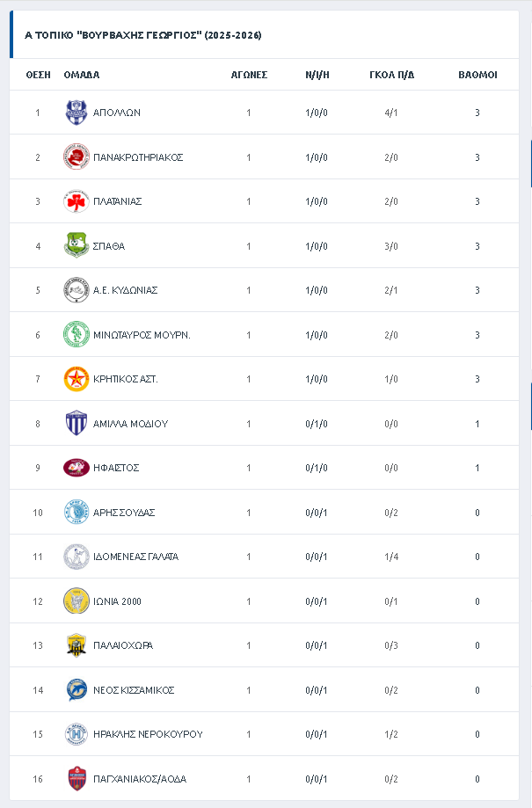Click the Α ΤΟΠΙΚΟ "ΒΟΥΡΒΑΧΗΣ ΓΕΩΡΓΙΟΣ" league title

pos(143,35)
